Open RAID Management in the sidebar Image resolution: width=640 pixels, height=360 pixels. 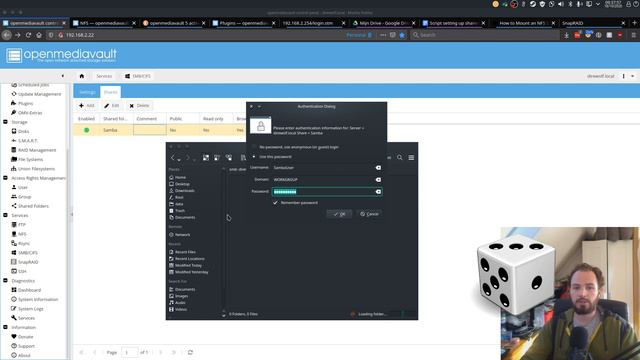[x=37, y=150]
